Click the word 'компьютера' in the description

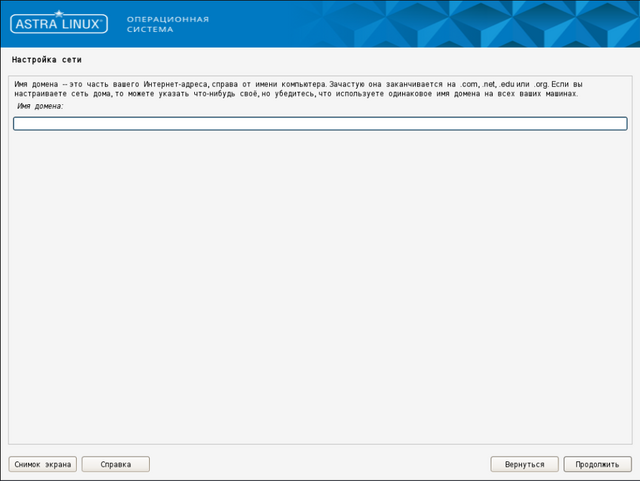click(296, 84)
